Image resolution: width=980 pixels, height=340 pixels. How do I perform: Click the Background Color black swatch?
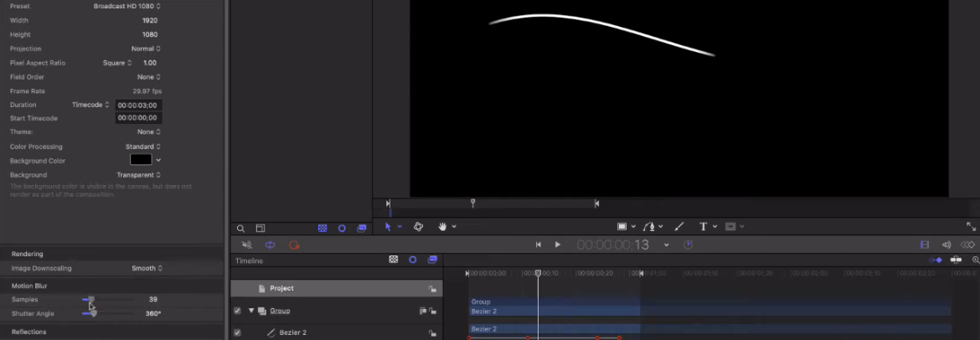coord(141,160)
